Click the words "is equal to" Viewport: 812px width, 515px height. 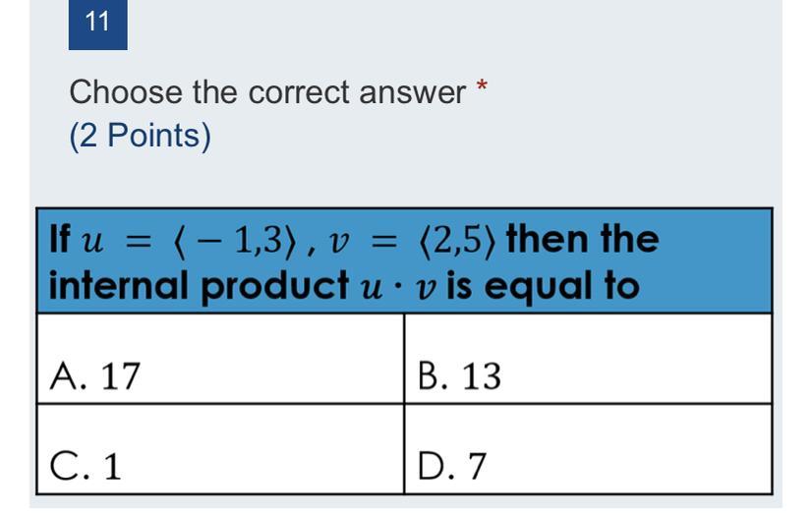point(543,286)
